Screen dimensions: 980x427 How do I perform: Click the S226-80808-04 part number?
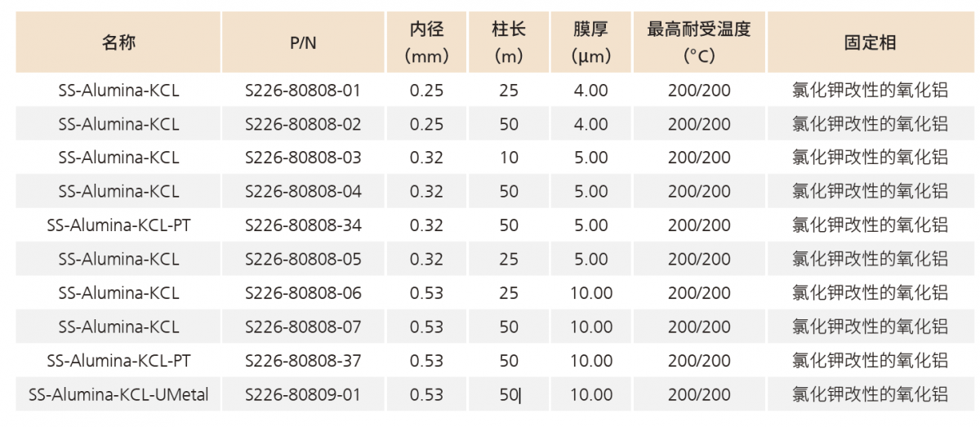click(x=303, y=192)
